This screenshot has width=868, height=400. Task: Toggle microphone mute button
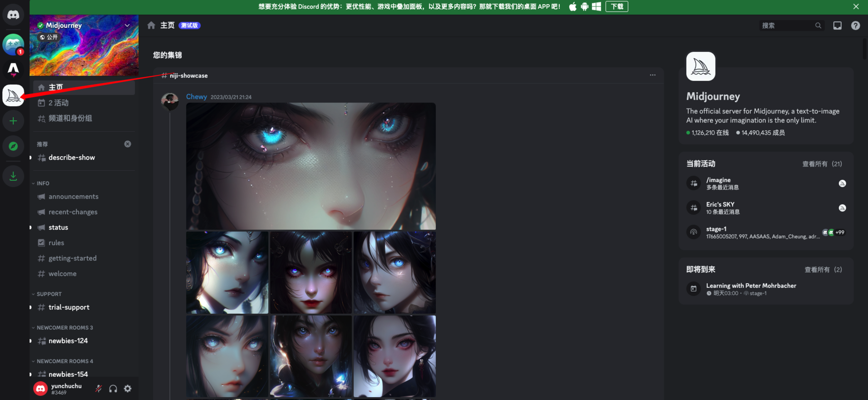[99, 388]
